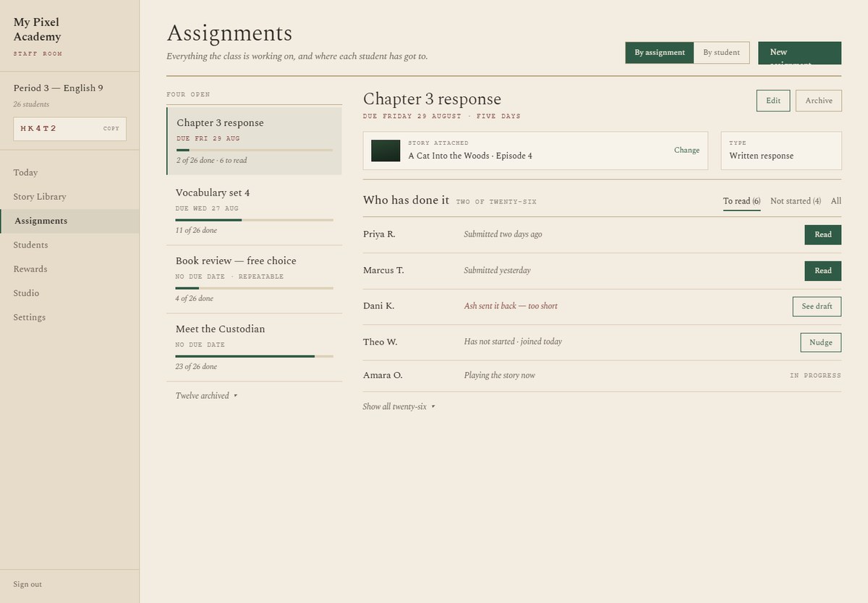Click the Book review progress bar
The height and width of the screenshot is (603, 868).
point(254,288)
